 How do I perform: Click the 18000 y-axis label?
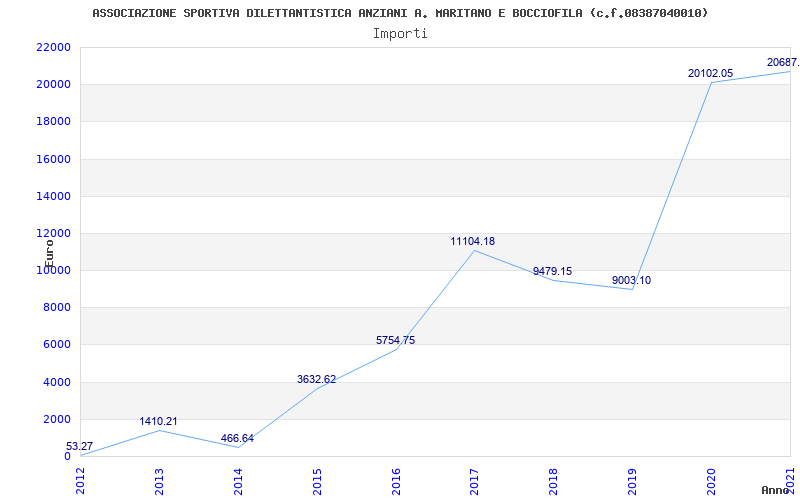[x=53, y=122]
